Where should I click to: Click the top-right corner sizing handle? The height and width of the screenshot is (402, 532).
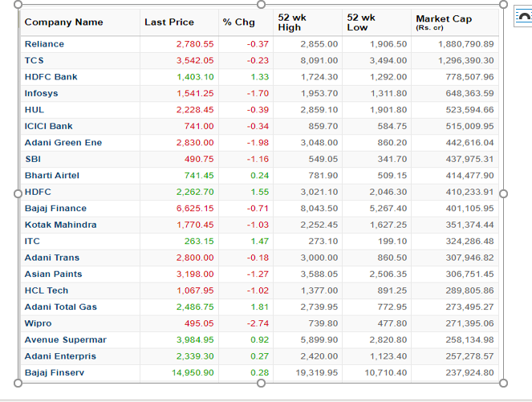[503, 4]
